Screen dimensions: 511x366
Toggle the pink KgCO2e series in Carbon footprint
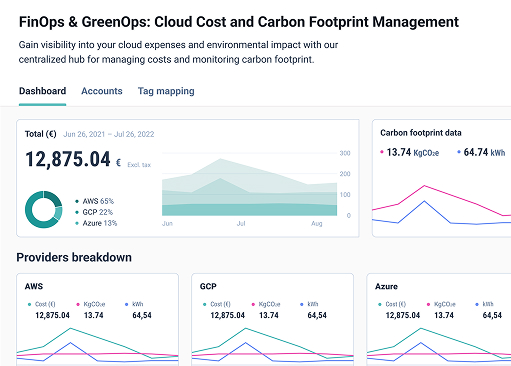409,153
